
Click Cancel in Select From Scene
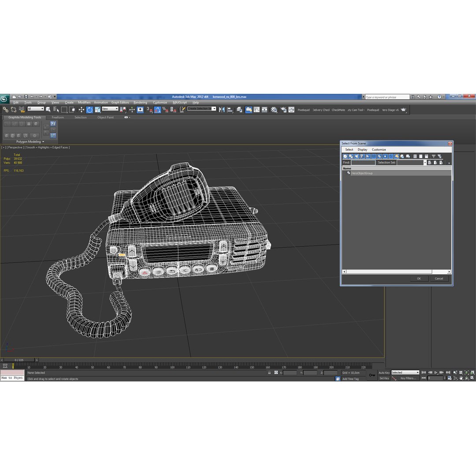439,279
